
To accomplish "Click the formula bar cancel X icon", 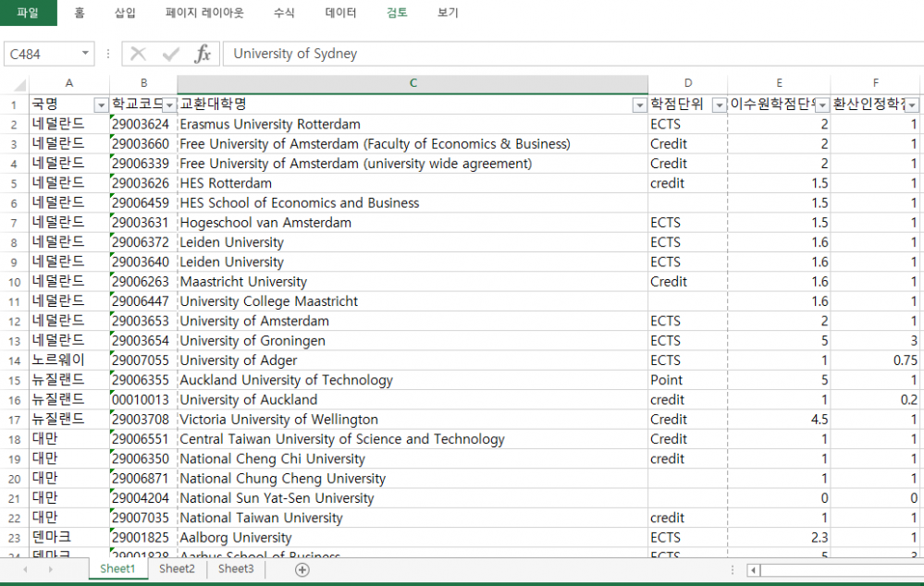I will (x=139, y=55).
